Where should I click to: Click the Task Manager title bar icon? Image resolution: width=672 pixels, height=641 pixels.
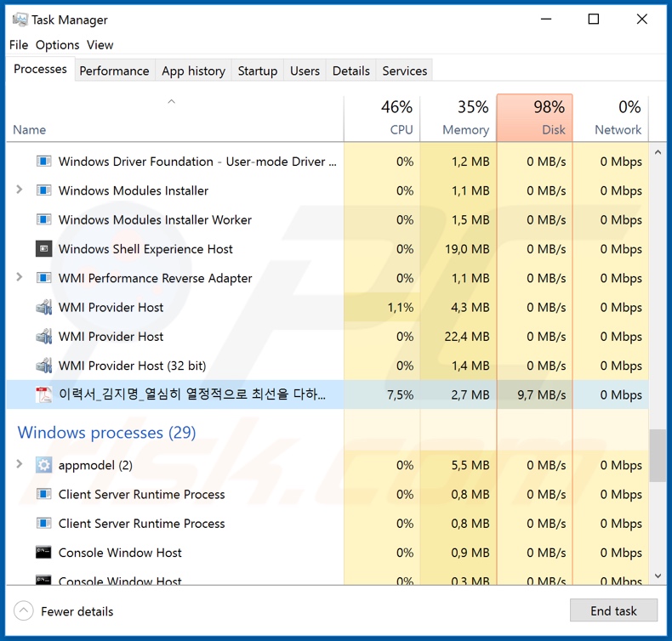click(x=20, y=20)
